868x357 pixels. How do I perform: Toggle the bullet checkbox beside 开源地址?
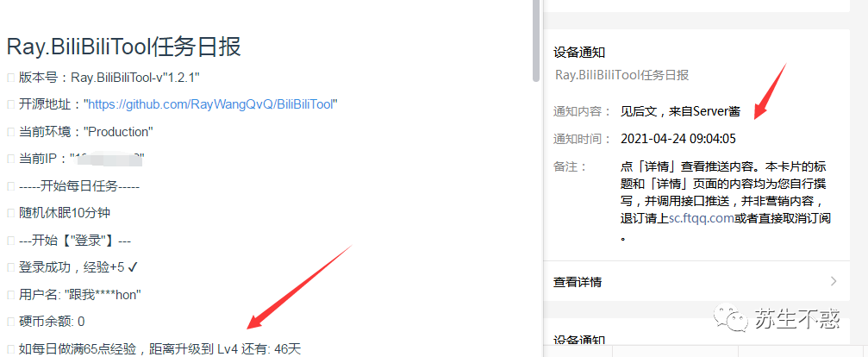pyautogui.click(x=10, y=104)
